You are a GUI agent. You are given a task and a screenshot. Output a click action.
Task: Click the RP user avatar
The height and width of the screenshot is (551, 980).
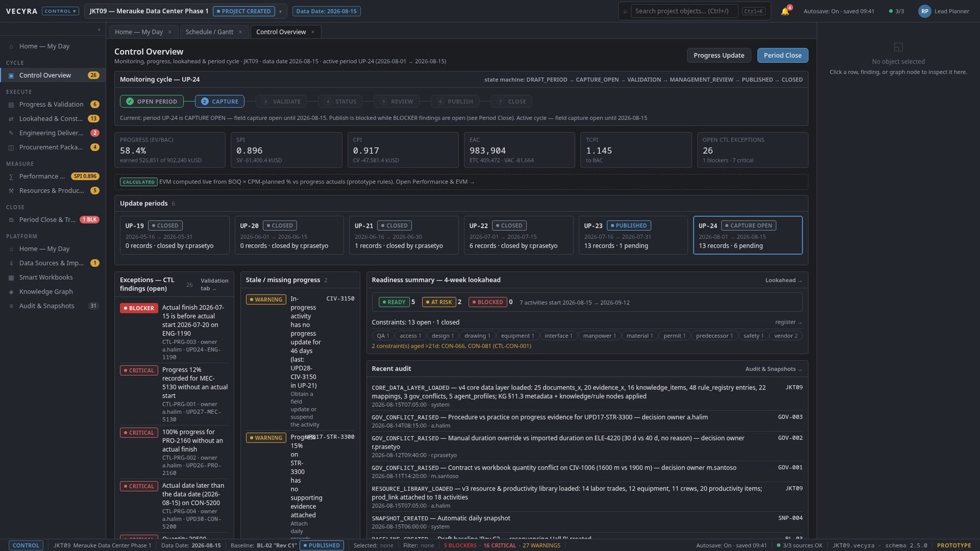tap(924, 11)
